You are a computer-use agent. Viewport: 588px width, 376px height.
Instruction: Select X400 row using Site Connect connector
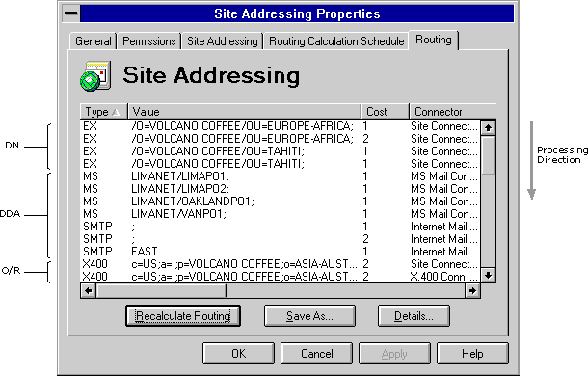pos(281,264)
